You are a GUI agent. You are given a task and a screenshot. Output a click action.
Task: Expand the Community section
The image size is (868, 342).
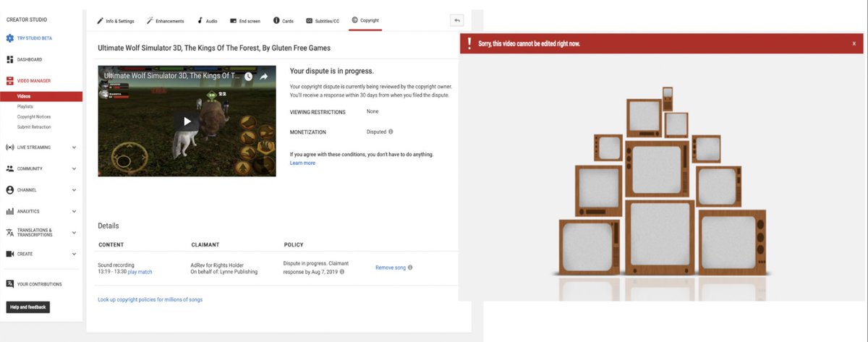(75, 168)
